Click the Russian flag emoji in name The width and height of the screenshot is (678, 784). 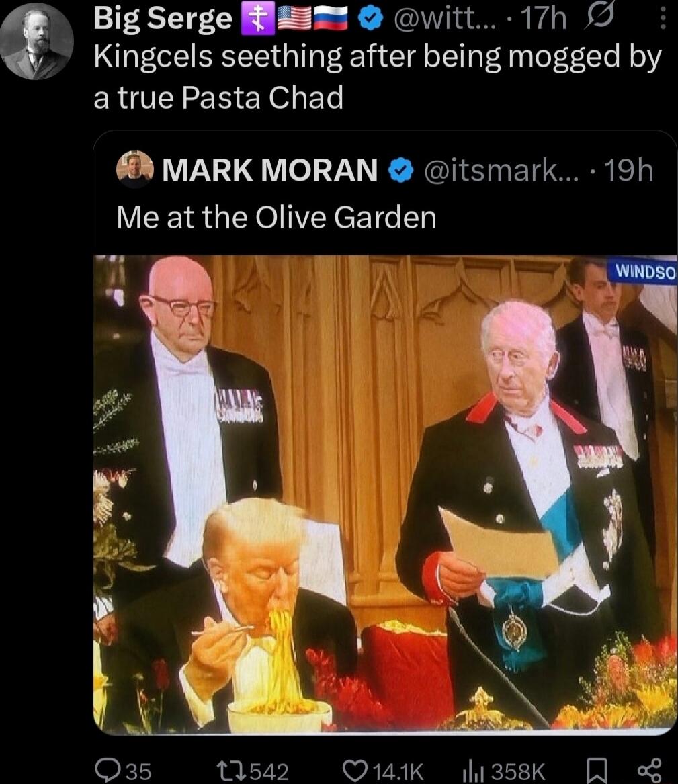pos(331,19)
